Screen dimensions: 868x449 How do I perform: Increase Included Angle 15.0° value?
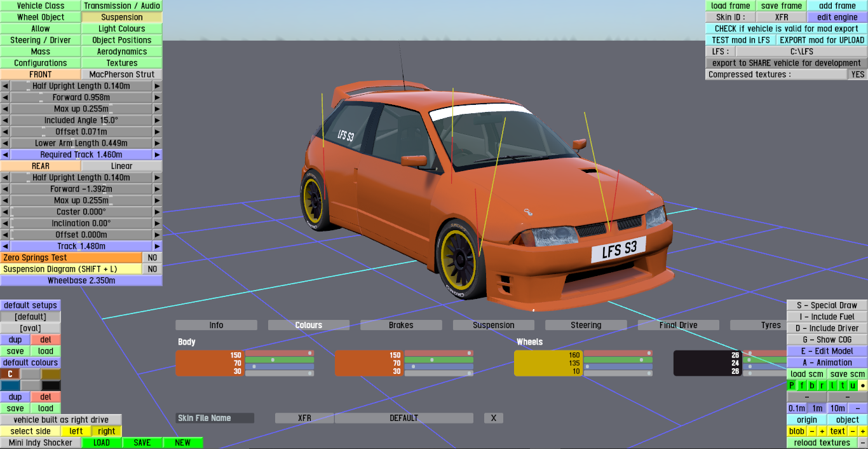pos(158,120)
